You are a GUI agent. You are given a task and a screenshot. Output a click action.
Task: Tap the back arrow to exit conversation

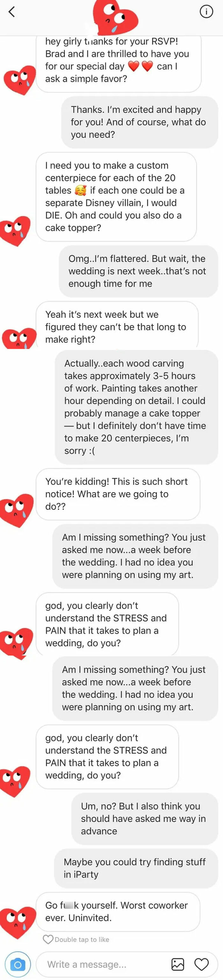[x=11, y=12]
